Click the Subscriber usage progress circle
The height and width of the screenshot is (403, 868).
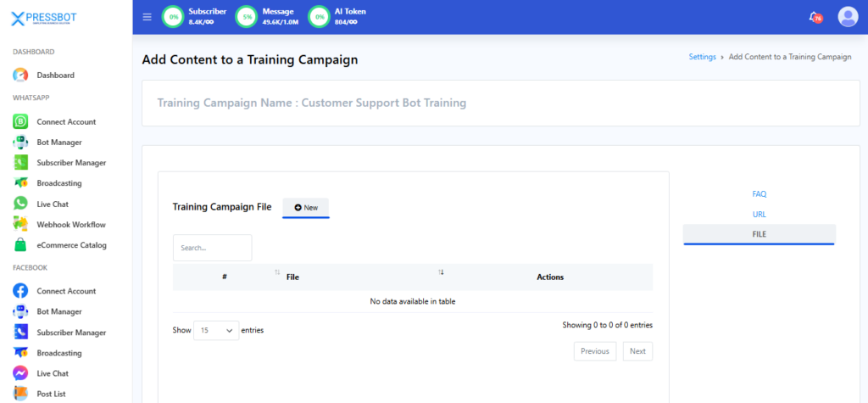tap(174, 17)
